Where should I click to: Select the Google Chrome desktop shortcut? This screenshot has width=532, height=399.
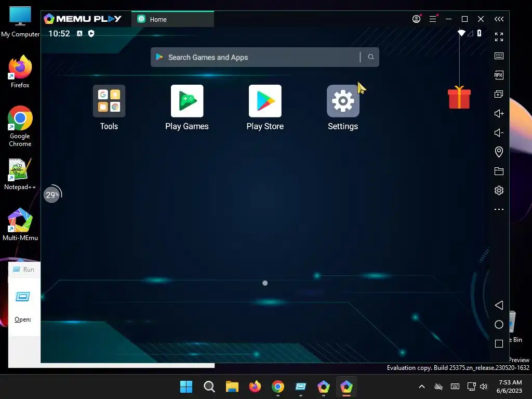[x=20, y=126]
